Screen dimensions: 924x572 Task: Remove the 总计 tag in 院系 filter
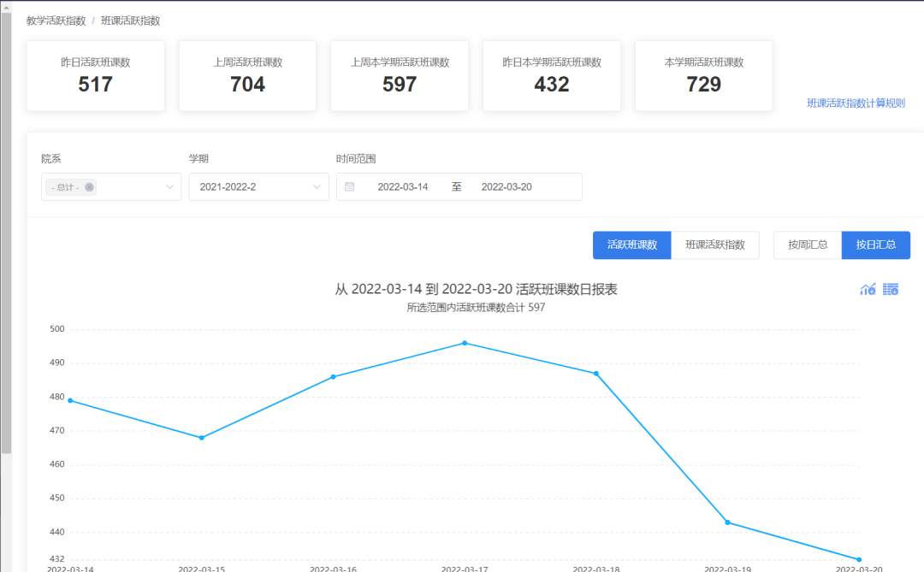(x=90, y=187)
